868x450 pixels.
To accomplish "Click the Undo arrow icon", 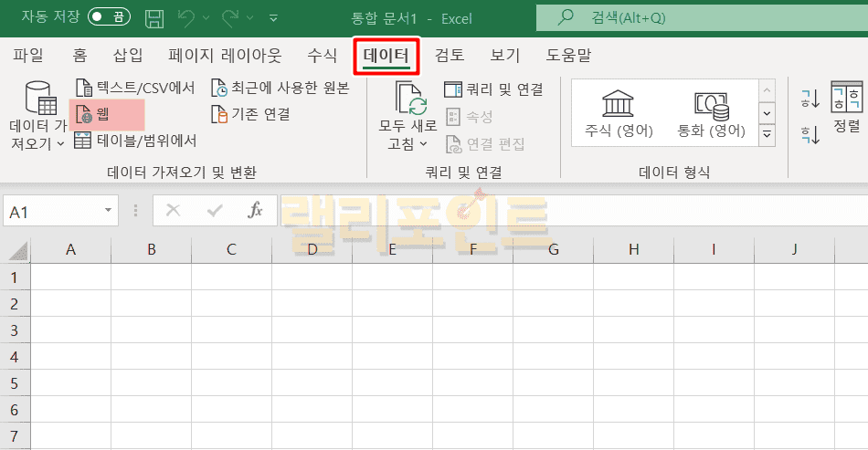I will tap(186, 17).
